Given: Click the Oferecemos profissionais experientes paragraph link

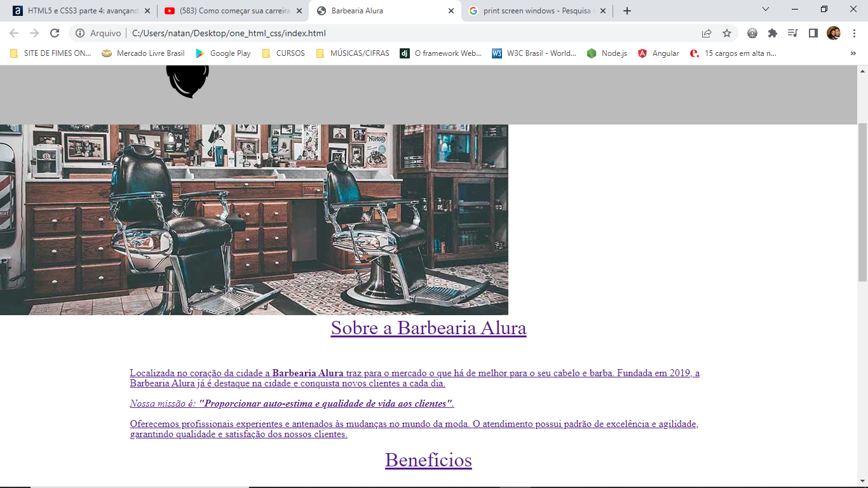Looking at the screenshot, I should pyautogui.click(x=414, y=429).
